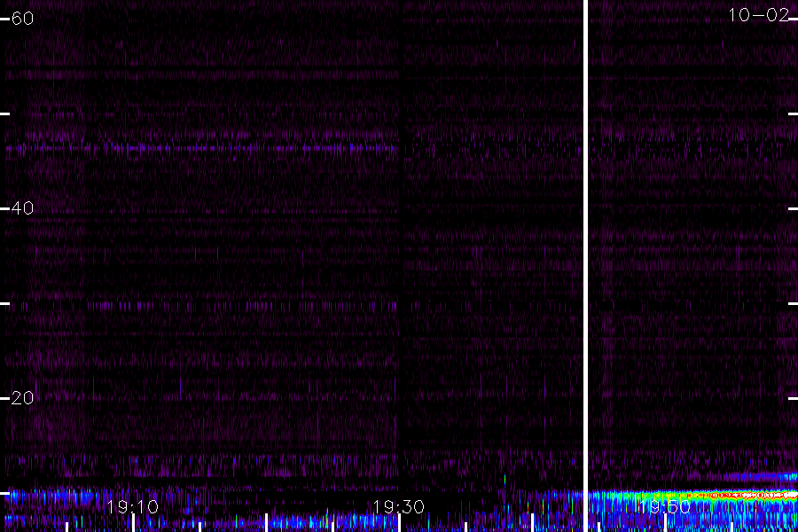This screenshot has width=798, height=532.
Task: Click the 19:50 time label
Action: 665,507
